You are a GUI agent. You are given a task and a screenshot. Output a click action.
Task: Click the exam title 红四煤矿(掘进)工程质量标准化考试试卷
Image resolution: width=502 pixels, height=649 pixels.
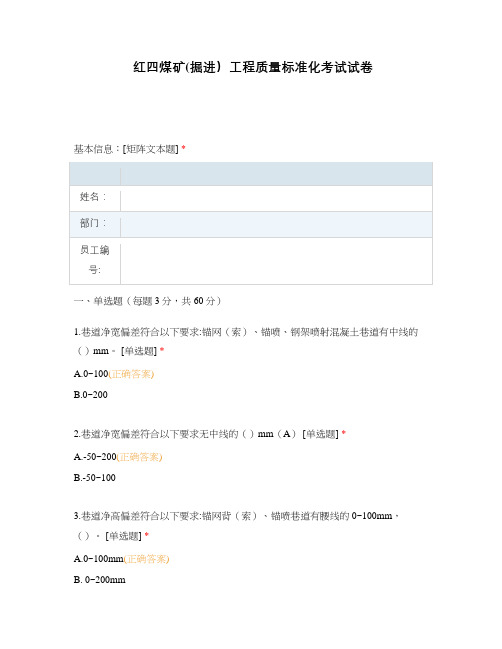pos(252,67)
